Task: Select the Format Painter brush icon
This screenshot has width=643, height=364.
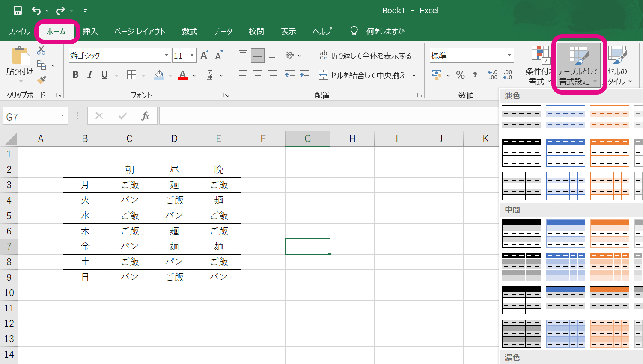Action: tap(42, 80)
